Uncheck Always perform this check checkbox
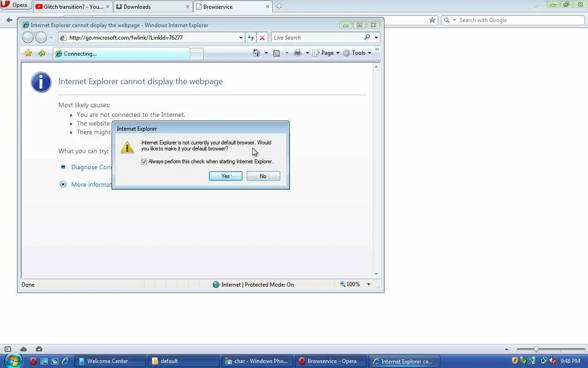The image size is (588, 368). (x=144, y=162)
